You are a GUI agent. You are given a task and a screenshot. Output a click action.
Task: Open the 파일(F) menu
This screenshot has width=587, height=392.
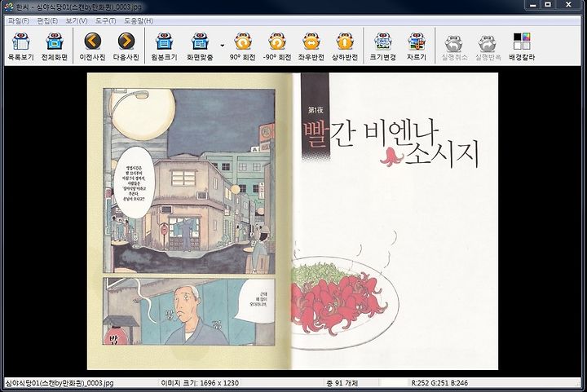tap(19, 21)
